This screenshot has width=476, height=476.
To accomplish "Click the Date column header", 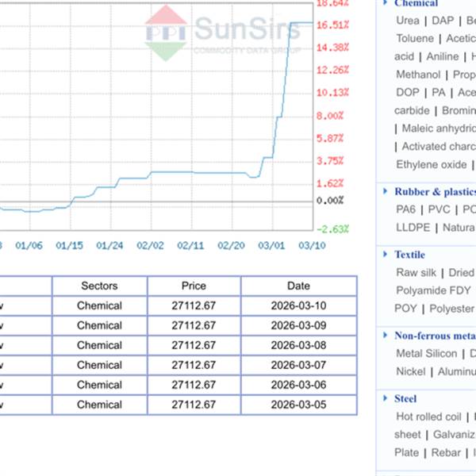I will [298, 286].
